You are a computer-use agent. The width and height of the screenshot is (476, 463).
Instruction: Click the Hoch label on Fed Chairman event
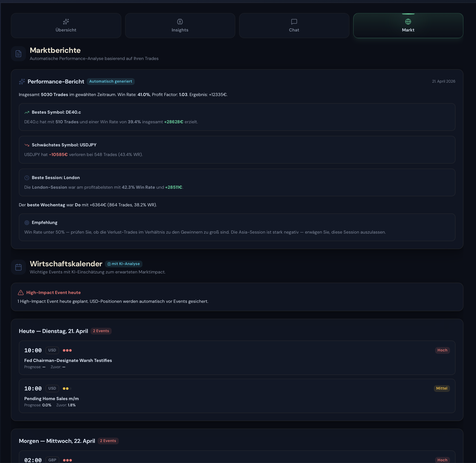(442, 350)
